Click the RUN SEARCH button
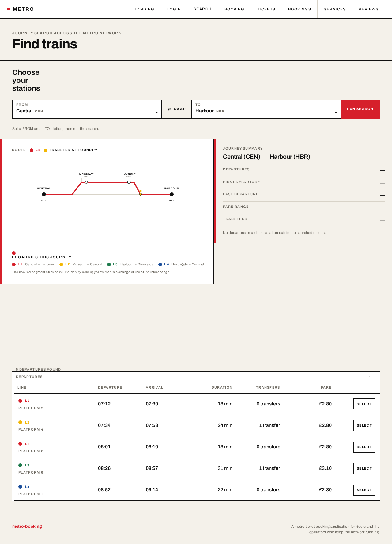392x544 pixels. pos(360,109)
